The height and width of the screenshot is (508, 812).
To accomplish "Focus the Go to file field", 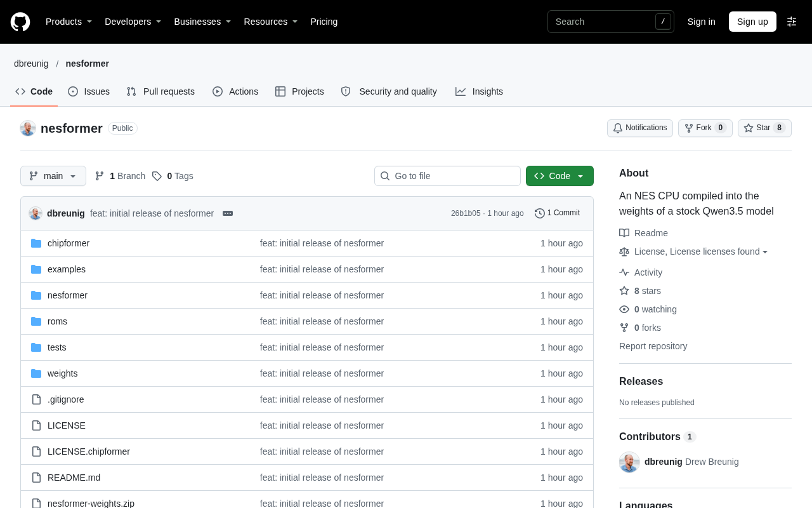I will 447,176.
